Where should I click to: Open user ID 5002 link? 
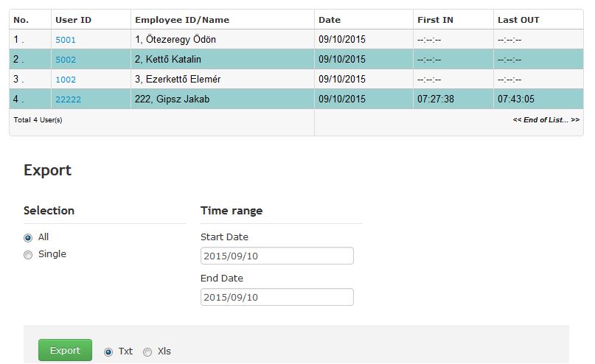click(66, 60)
